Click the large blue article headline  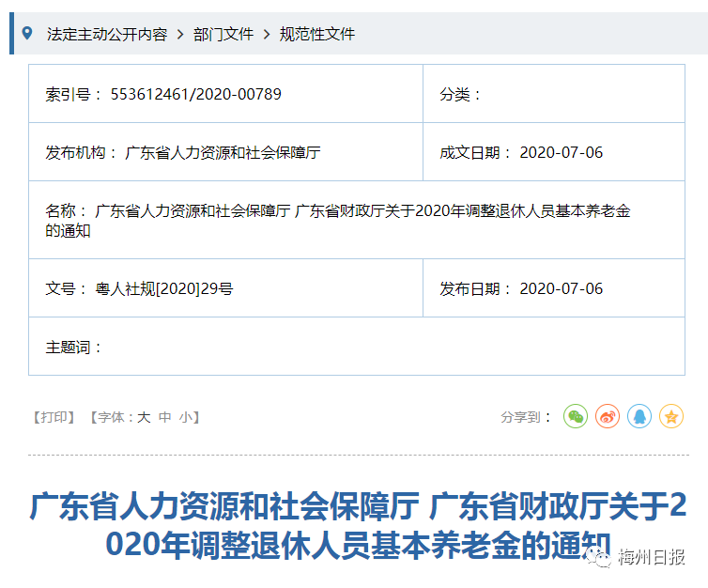358,525
